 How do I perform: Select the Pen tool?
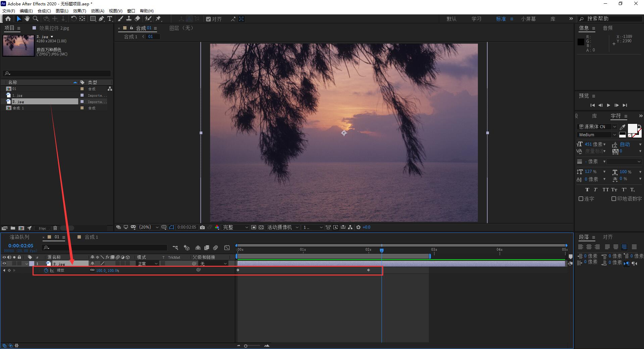point(101,19)
